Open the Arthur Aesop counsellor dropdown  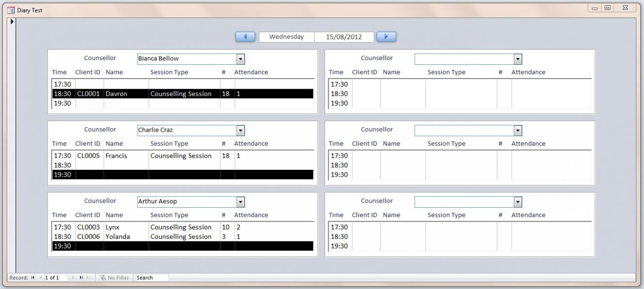pyautogui.click(x=240, y=202)
